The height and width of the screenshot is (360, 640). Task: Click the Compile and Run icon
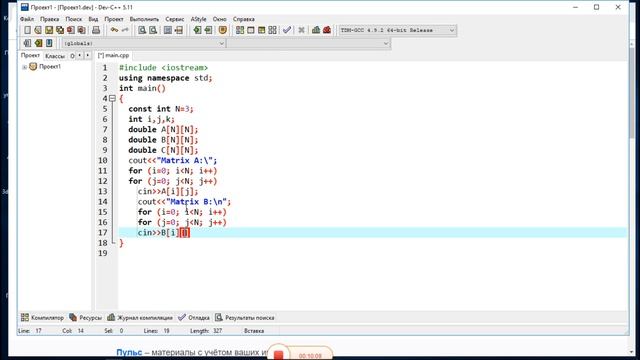pyautogui.click(x=262, y=30)
